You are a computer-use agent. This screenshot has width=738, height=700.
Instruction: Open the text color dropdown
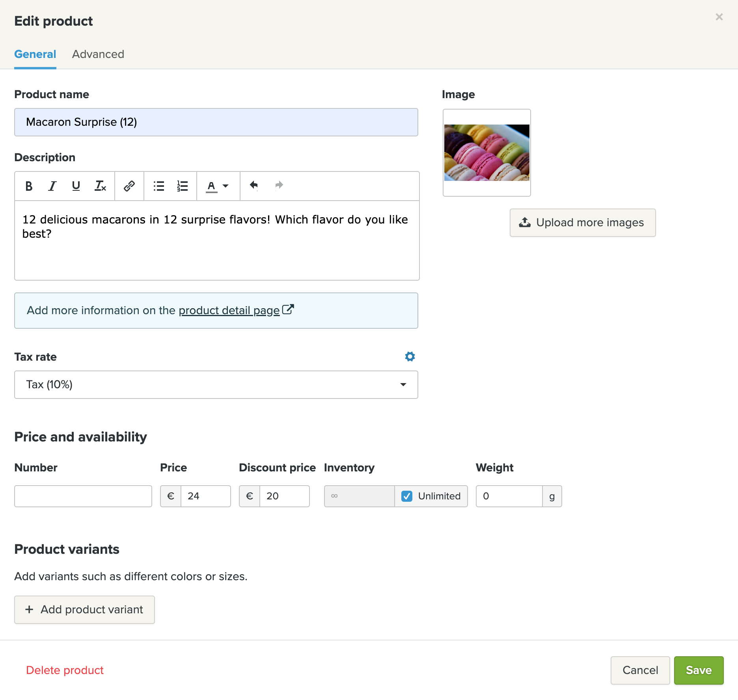click(x=218, y=186)
